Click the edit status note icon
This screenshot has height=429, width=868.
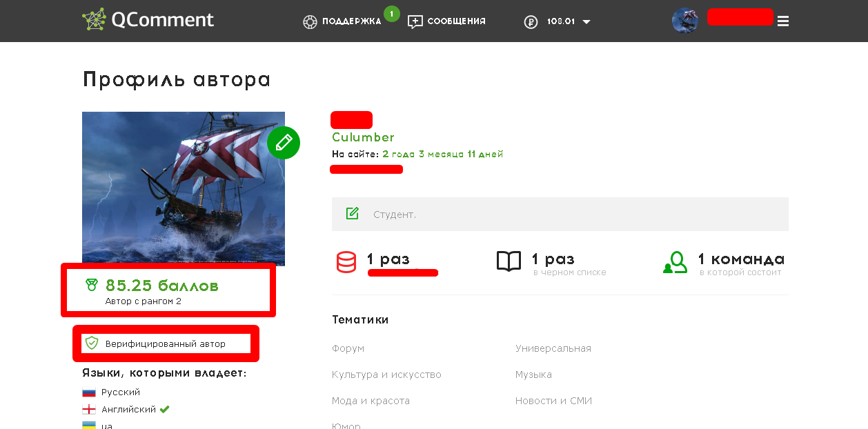coord(353,214)
